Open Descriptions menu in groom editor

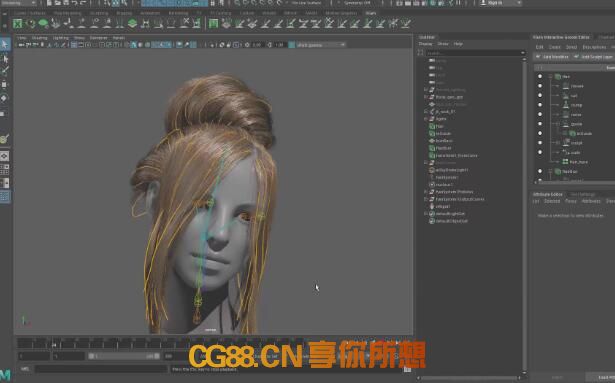pyautogui.click(x=594, y=47)
